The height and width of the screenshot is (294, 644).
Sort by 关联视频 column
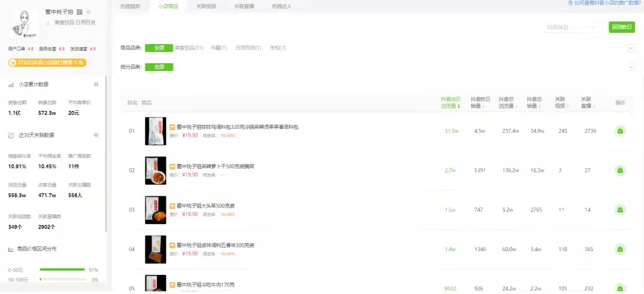561,103
